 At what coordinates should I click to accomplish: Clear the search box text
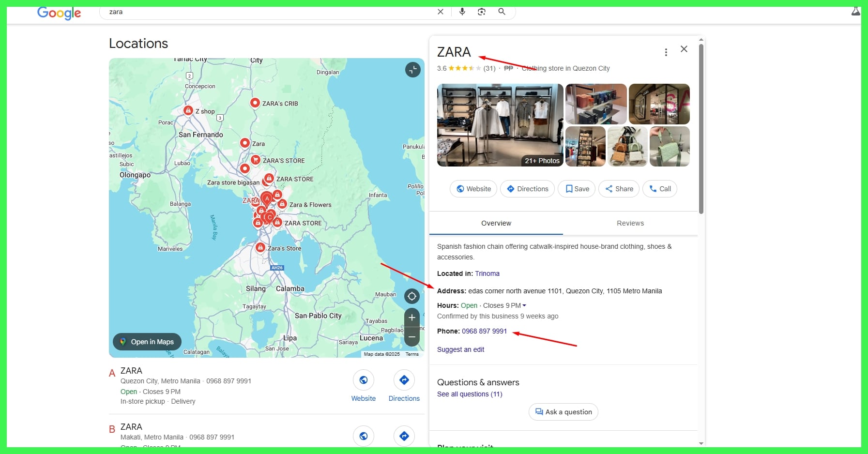(441, 12)
